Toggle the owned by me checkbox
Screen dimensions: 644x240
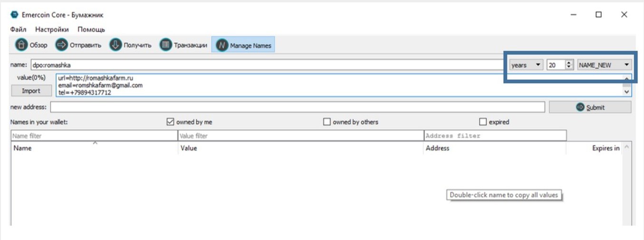171,122
